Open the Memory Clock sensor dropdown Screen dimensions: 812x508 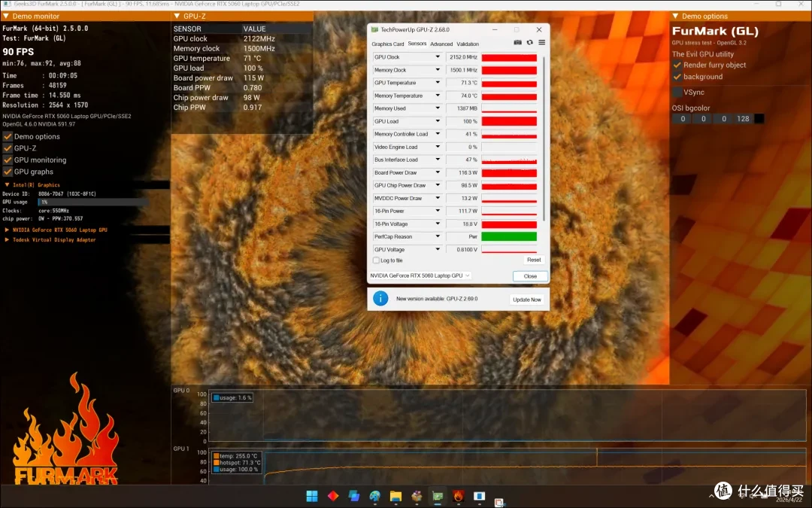pyautogui.click(x=438, y=70)
